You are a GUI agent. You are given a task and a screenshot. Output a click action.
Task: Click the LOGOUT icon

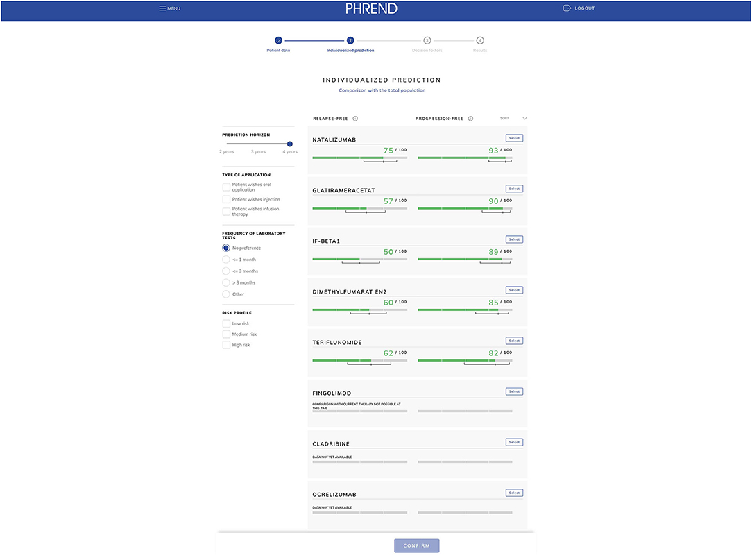(x=567, y=8)
